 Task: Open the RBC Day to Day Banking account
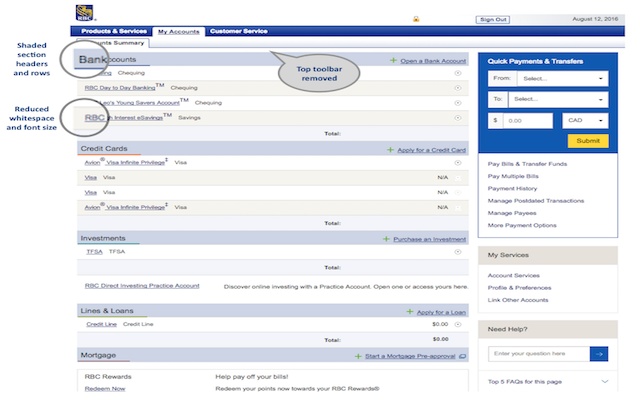(x=120, y=88)
